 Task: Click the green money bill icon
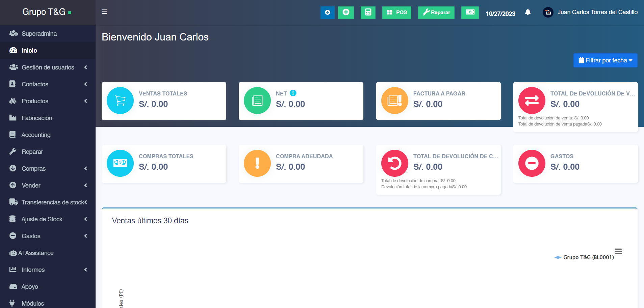coord(470,12)
